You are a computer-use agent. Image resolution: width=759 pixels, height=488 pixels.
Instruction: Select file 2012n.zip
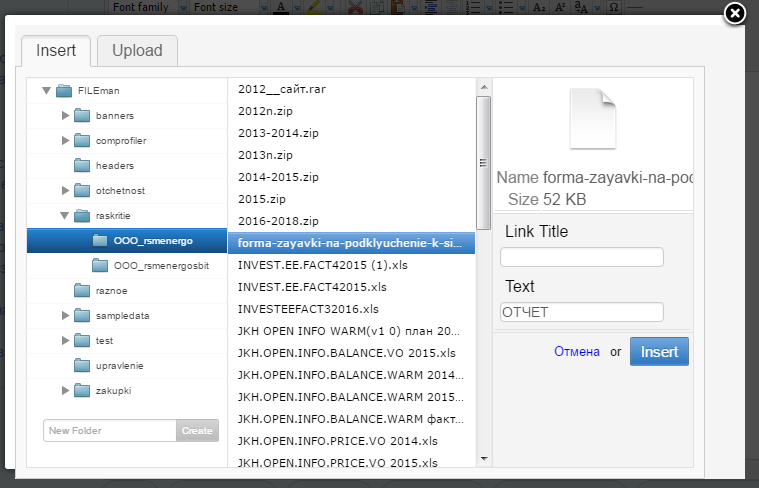tap(351, 111)
